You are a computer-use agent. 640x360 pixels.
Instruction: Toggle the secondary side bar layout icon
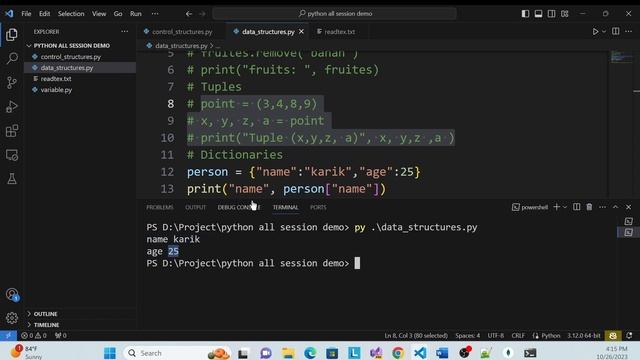[x=551, y=13]
